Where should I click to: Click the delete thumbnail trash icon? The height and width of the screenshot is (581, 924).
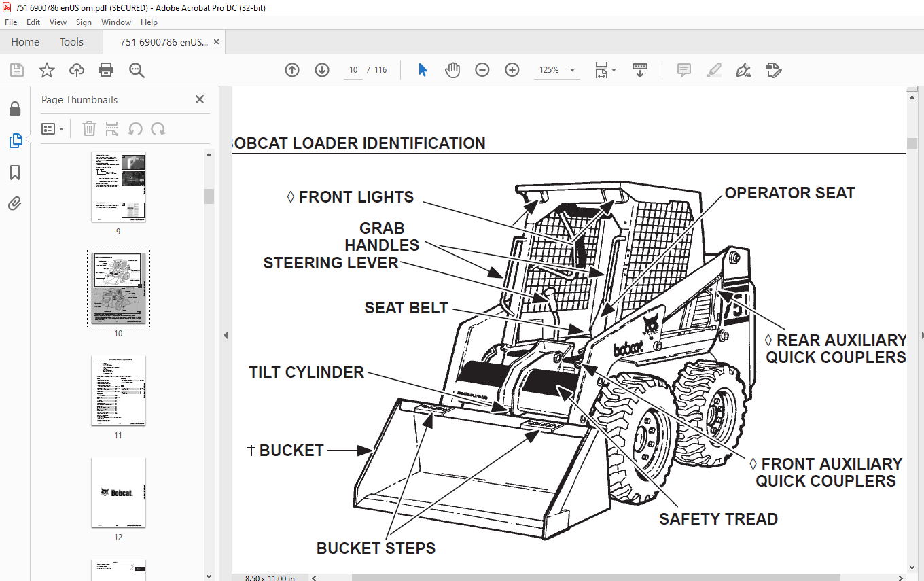[89, 128]
